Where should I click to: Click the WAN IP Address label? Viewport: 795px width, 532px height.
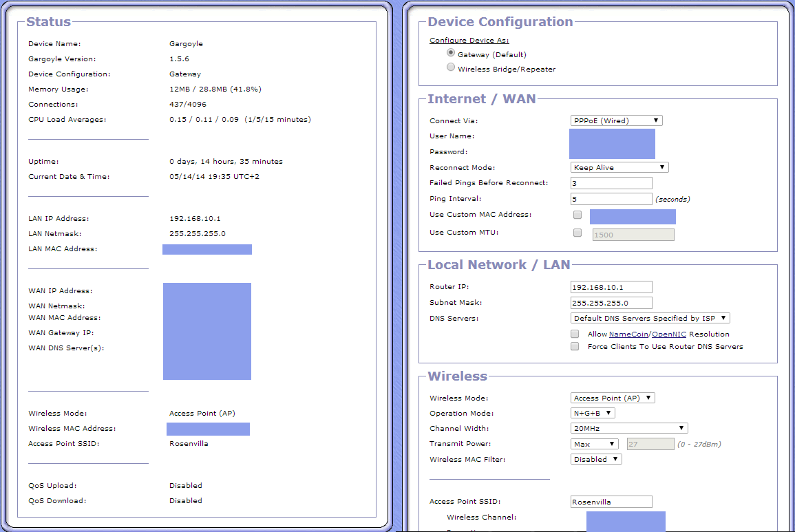point(61,291)
